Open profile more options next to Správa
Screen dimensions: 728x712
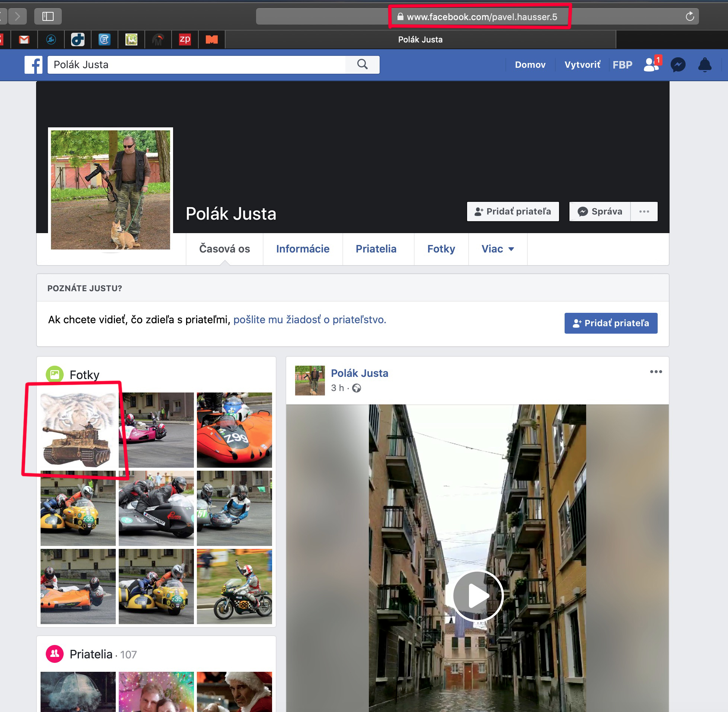(644, 212)
